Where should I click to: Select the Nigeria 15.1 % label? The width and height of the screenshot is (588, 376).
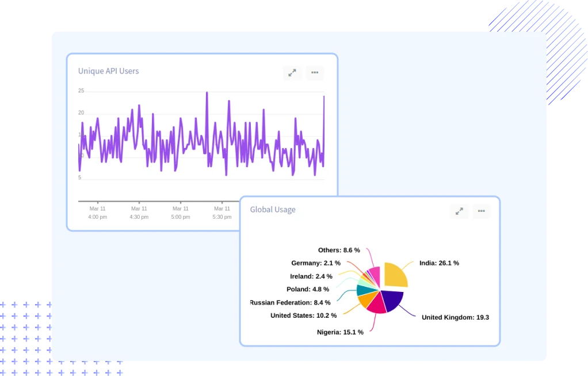340,332
